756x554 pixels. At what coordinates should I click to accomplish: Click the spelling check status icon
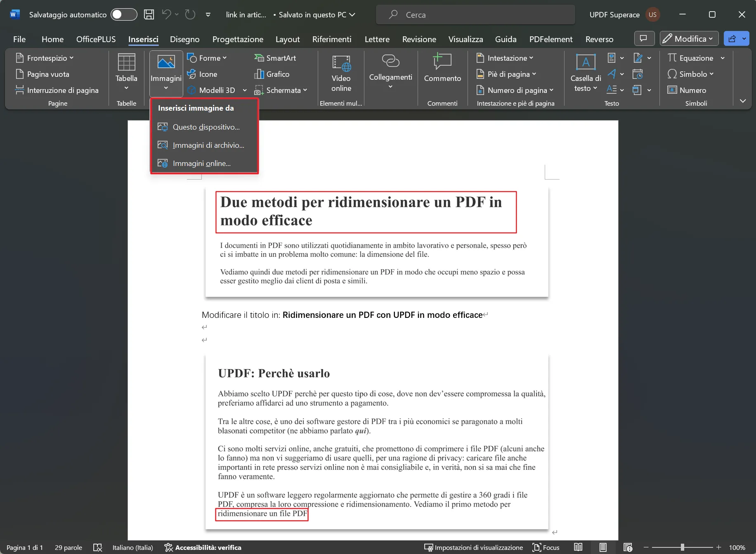pos(98,547)
